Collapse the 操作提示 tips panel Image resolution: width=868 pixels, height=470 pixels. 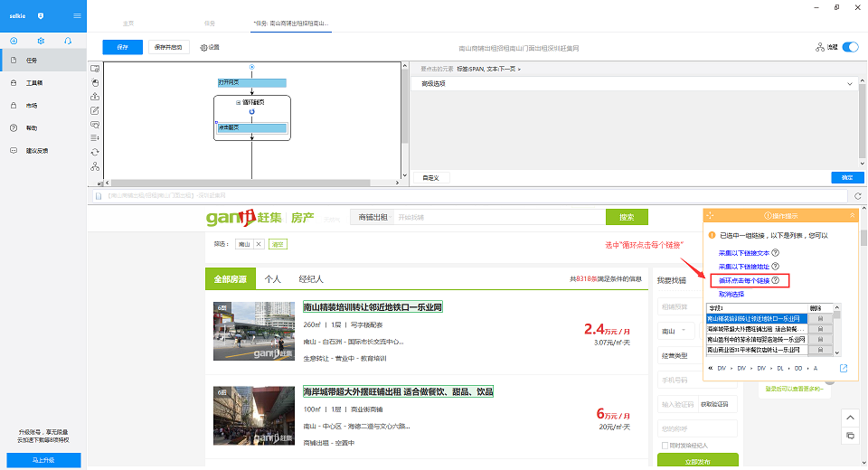(853, 215)
